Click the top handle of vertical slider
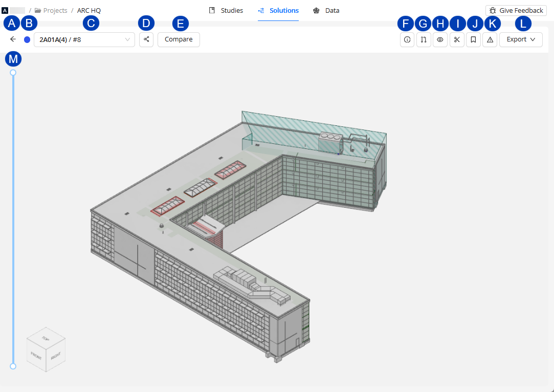This screenshot has width=554, height=392. 13,73
